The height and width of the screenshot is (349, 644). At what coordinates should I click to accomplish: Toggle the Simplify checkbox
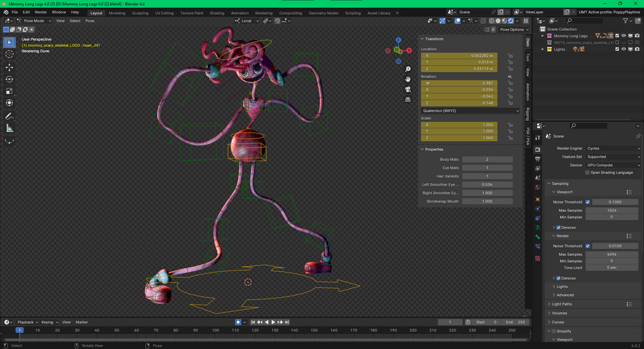click(554, 331)
